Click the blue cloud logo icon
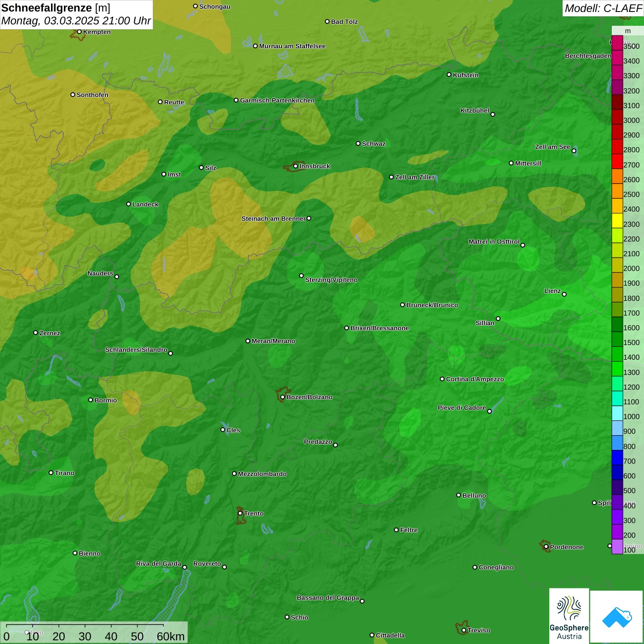644x644 pixels. [617, 617]
